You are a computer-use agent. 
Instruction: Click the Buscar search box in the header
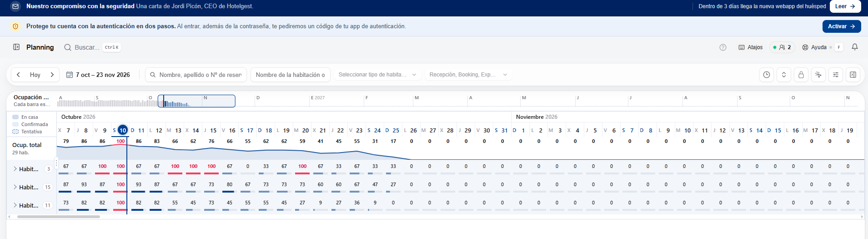pyautogui.click(x=92, y=47)
